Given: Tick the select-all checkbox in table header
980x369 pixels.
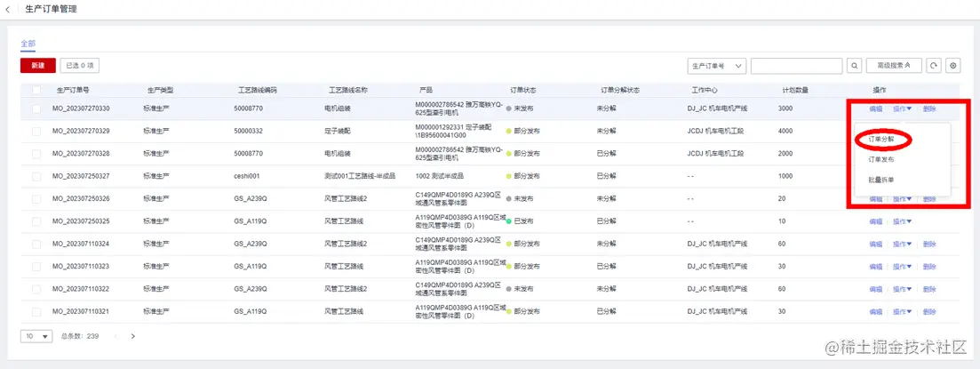Looking at the screenshot, I should click(x=36, y=90).
